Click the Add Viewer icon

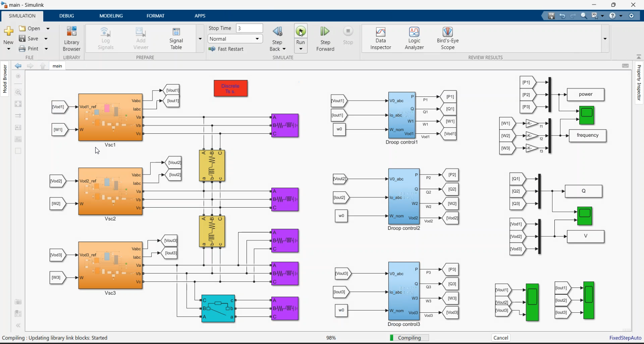pos(141,32)
